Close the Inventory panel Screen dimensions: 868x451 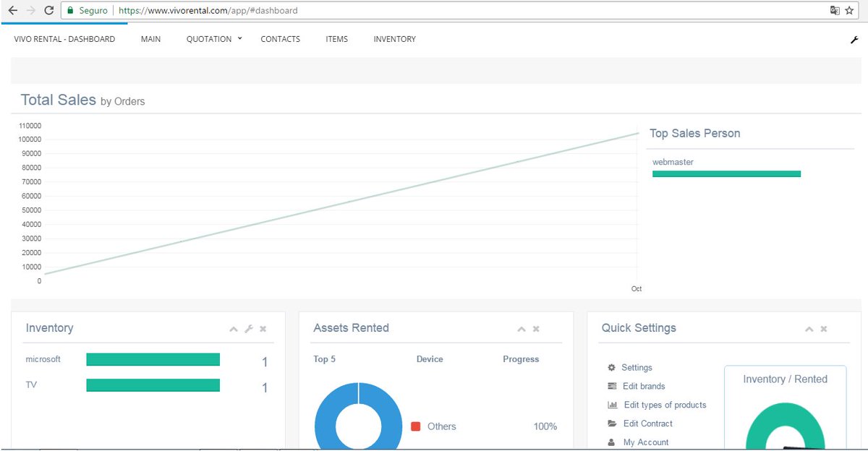coord(263,329)
